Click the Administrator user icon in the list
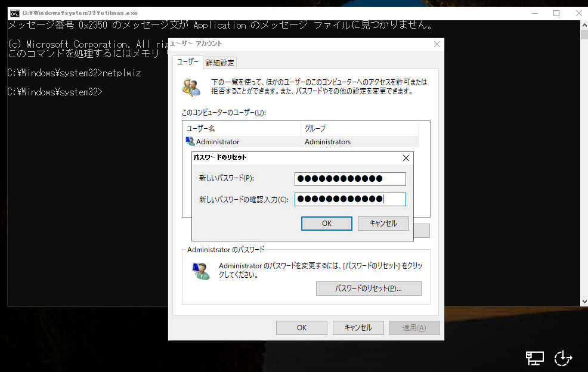 coord(190,141)
